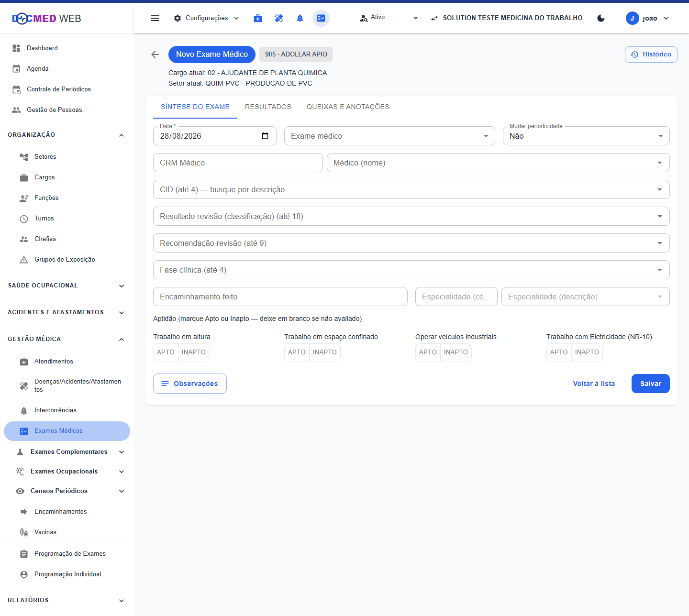Click the medical briefcase icon in top bar
Image resolution: width=689 pixels, height=616 pixels.
coord(258,18)
